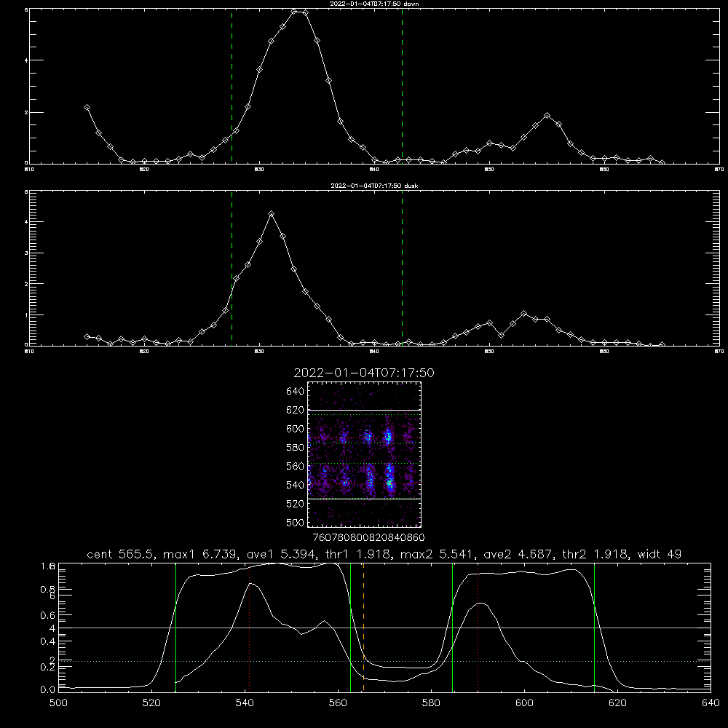Click the y-axis label 500 beside the spectral image
Viewport: 728px width, 728px height.
(296, 522)
